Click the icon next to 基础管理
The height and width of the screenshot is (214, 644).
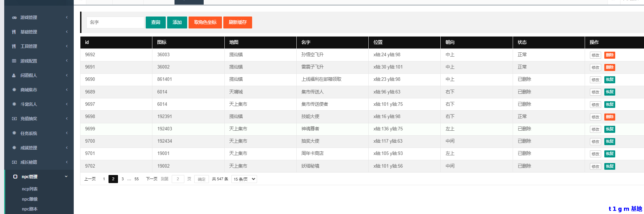[14, 32]
